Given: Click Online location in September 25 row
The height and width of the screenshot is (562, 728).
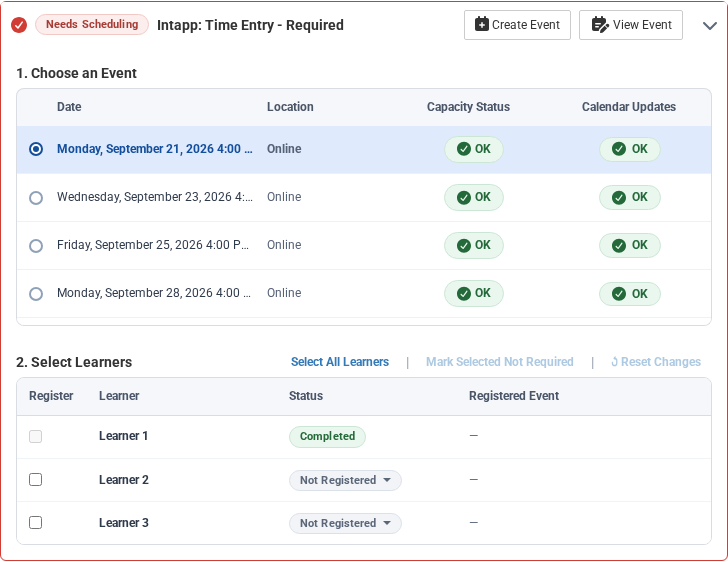Looking at the screenshot, I should click(284, 245).
